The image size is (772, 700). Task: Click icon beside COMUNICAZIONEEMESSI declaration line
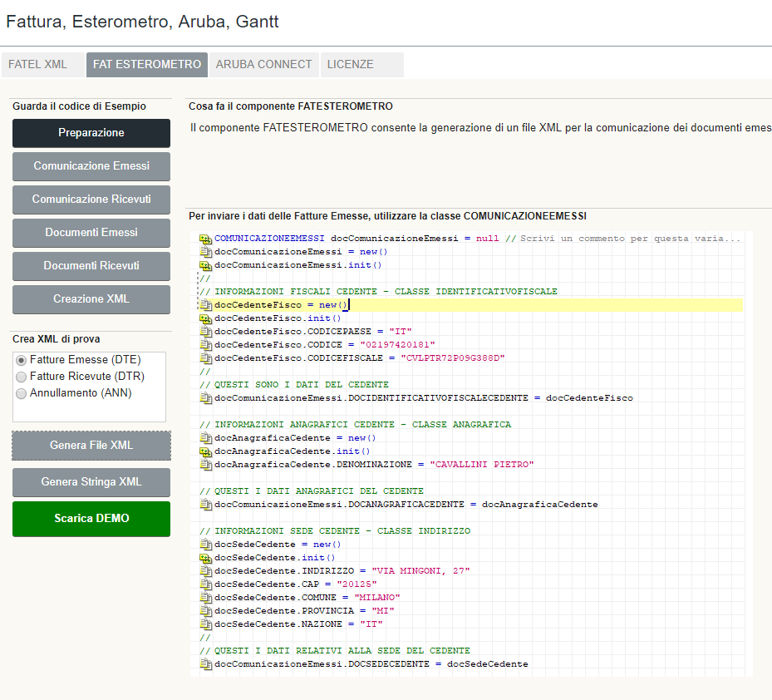point(205,239)
